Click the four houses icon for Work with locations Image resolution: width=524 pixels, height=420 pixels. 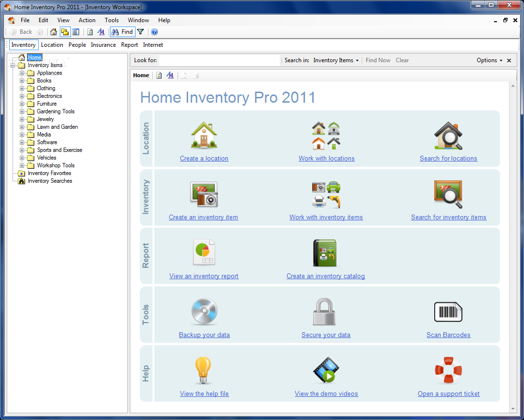coord(326,135)
